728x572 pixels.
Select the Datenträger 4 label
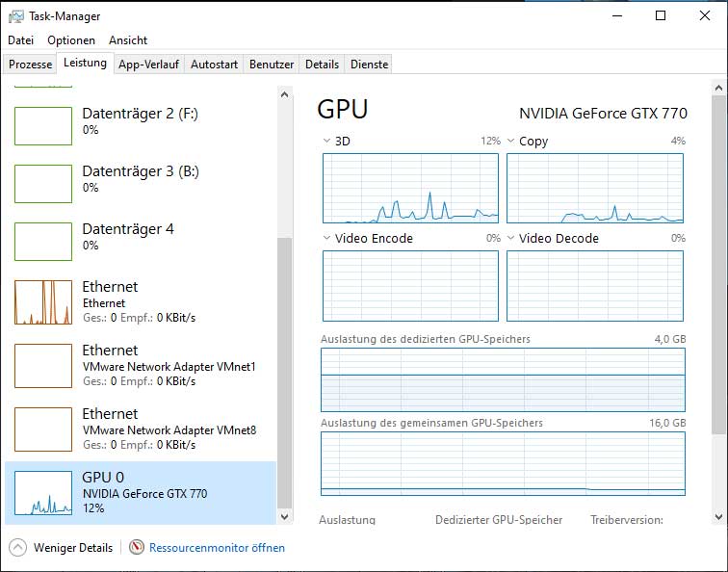pos(128,229)
